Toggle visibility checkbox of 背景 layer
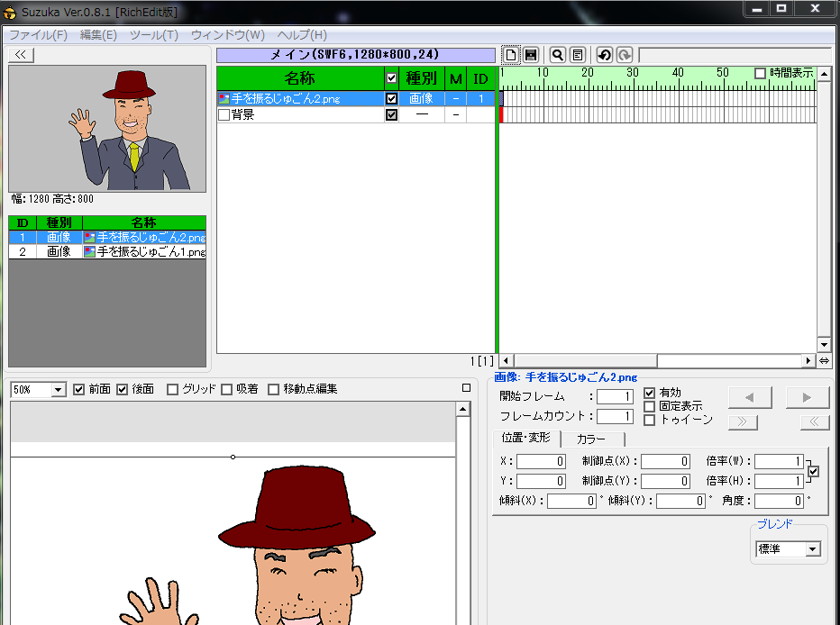 point(391,114)
